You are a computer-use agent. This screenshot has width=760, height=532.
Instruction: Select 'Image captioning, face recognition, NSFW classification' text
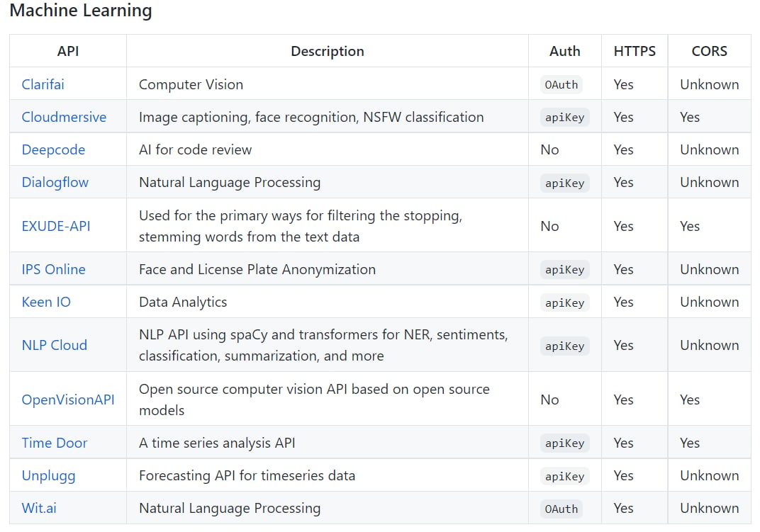point(311,117)
